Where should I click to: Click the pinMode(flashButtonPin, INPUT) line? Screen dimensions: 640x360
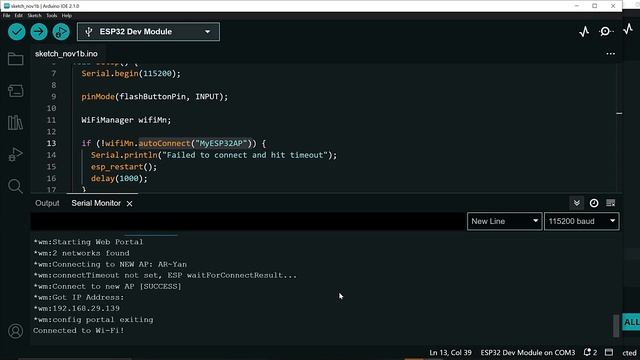(x=155, y=97)
